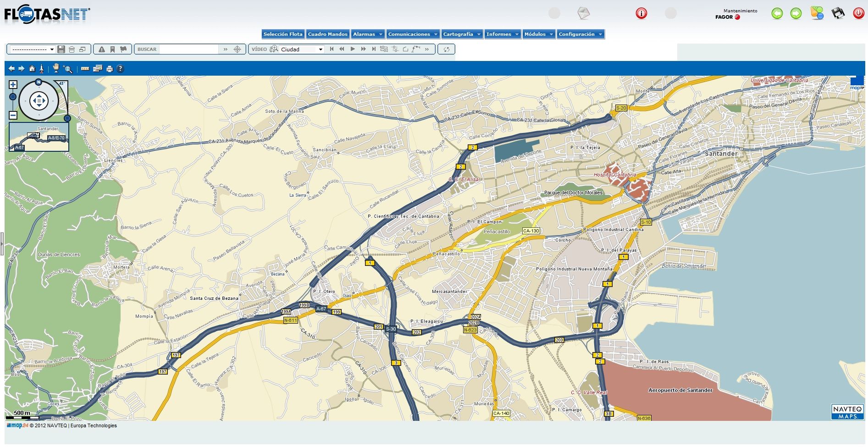The image size is (868, 447).
Task: Open the Configuración menu
Action: pos(581,34)
